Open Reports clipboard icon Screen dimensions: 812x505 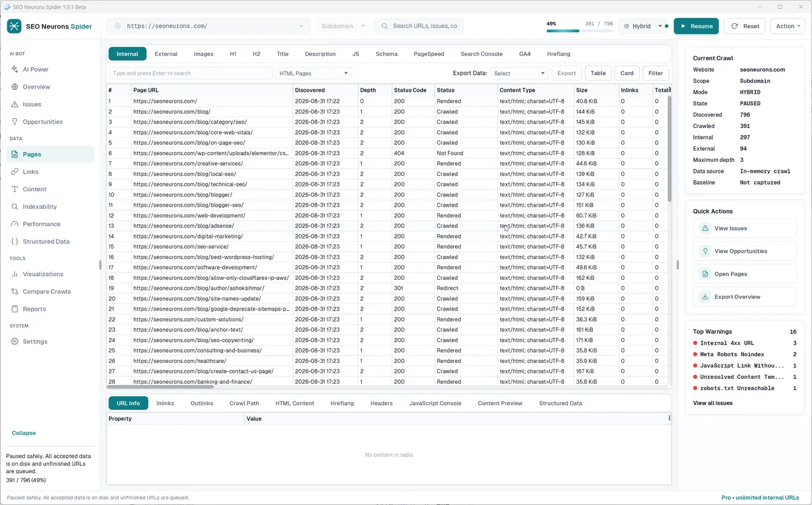(15, 309)
